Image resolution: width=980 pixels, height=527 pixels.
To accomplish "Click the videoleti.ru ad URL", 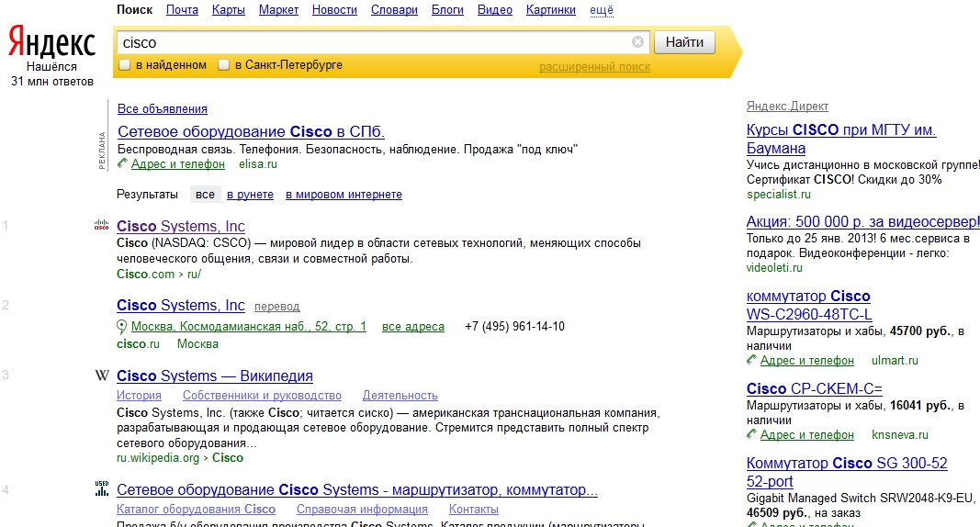I will point(773,267).
